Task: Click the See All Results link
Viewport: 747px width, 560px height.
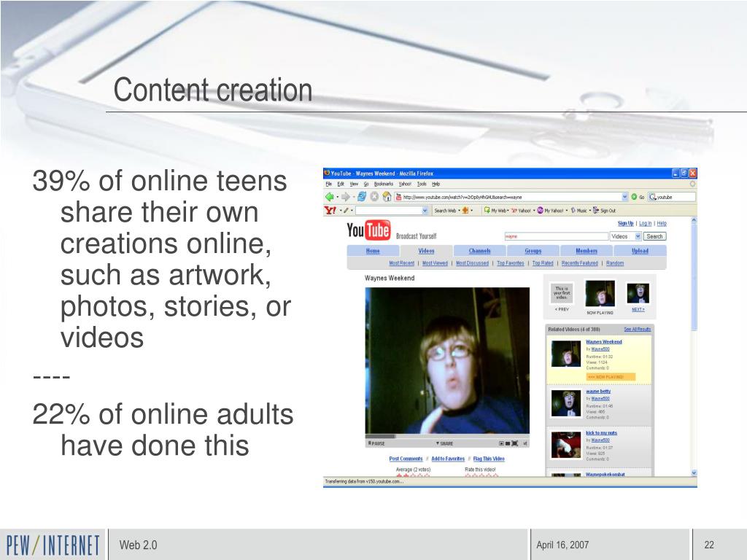Action: [x=637, y=329]
